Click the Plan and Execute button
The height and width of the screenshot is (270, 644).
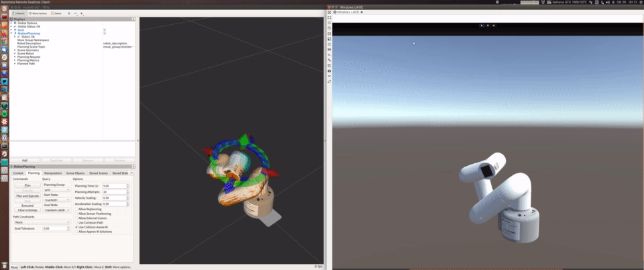pyautogui.click(x=28, y=195)
